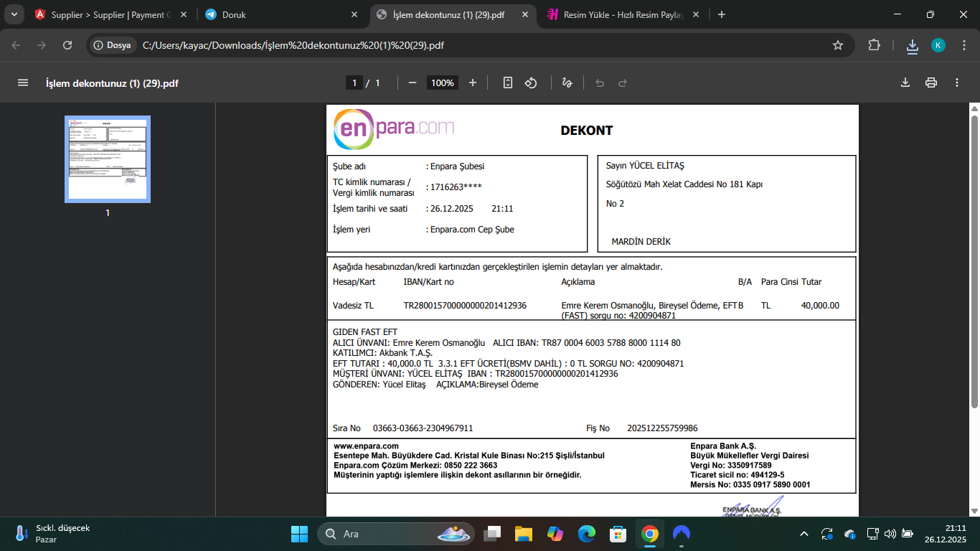Open the Windows Start menu
The height and width of the screenshot is (551, 980).
coord(299,534)
